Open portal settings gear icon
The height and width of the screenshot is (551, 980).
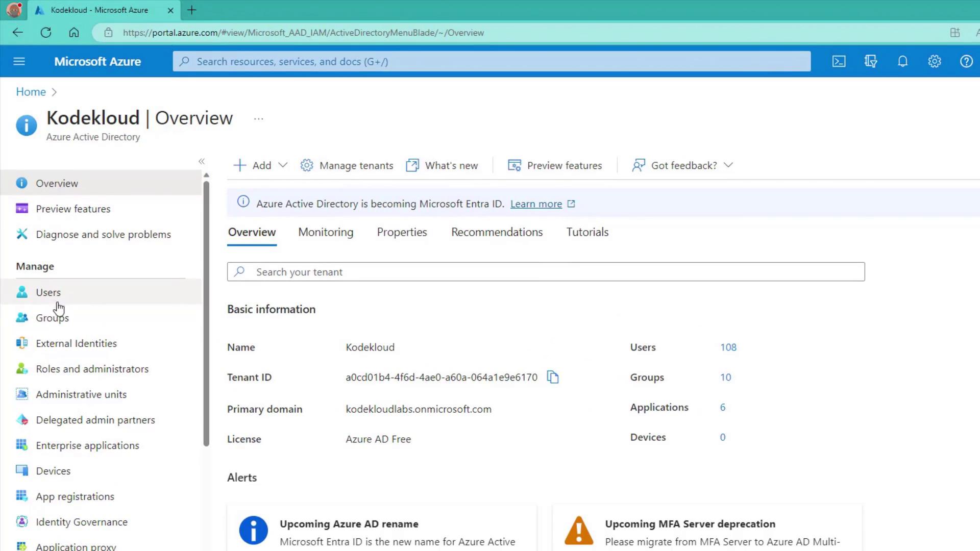[x=934, y=61]
